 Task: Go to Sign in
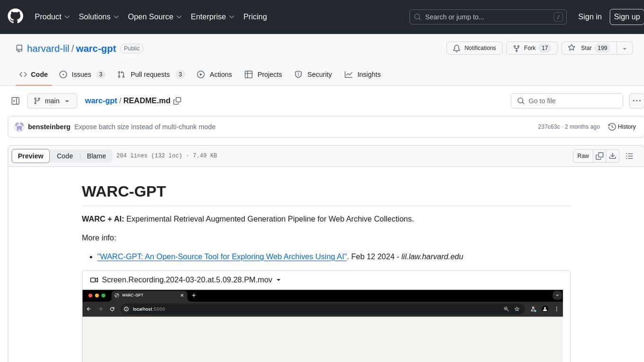pos(590,17)
